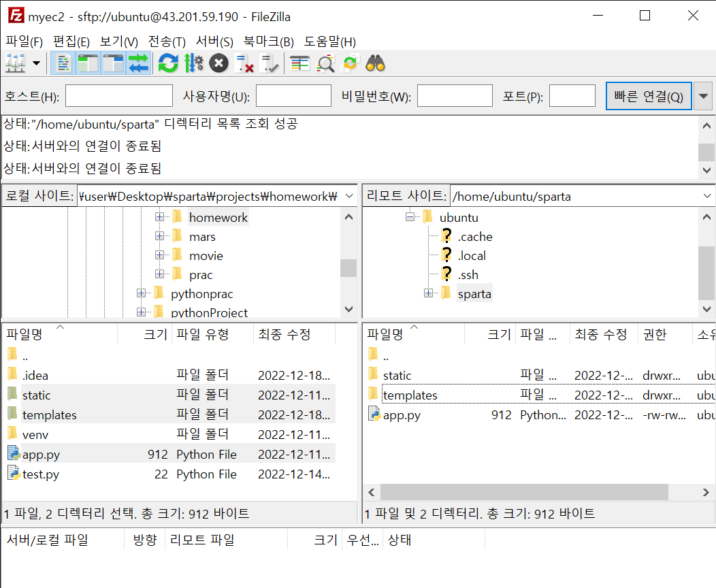
Task: Toggle remote directory tree display
Action: pos(113,63)
